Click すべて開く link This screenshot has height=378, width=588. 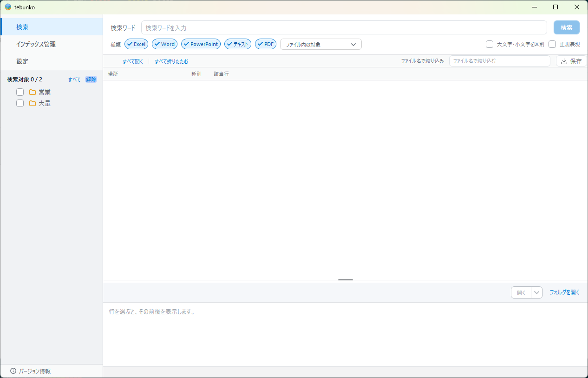click(133, 61)
